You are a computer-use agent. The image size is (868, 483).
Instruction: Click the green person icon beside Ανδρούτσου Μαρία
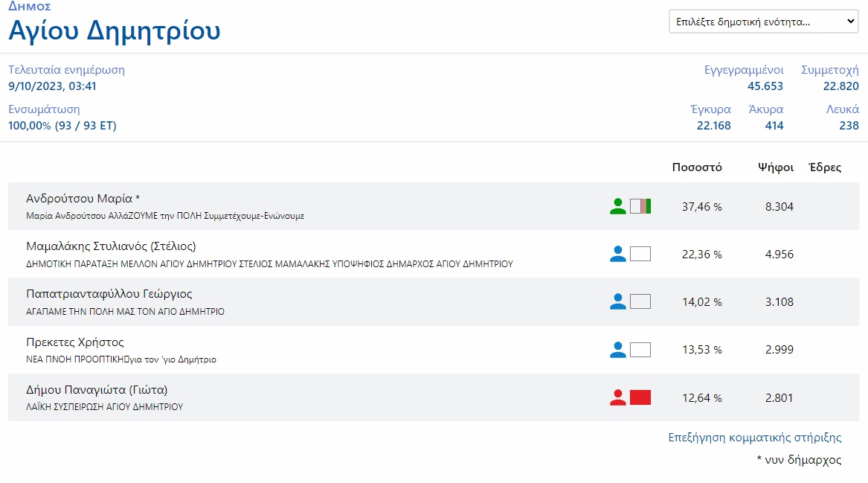(617, 206)
